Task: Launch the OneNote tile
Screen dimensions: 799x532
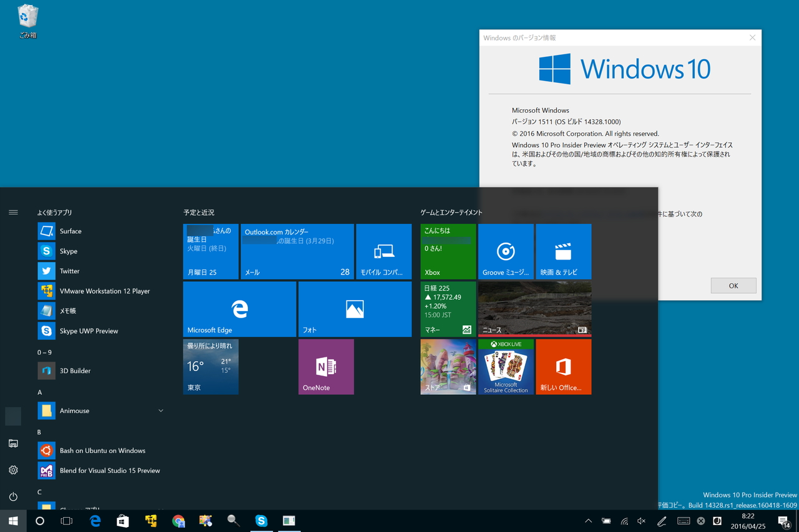Action: click(x=326, y=367)
